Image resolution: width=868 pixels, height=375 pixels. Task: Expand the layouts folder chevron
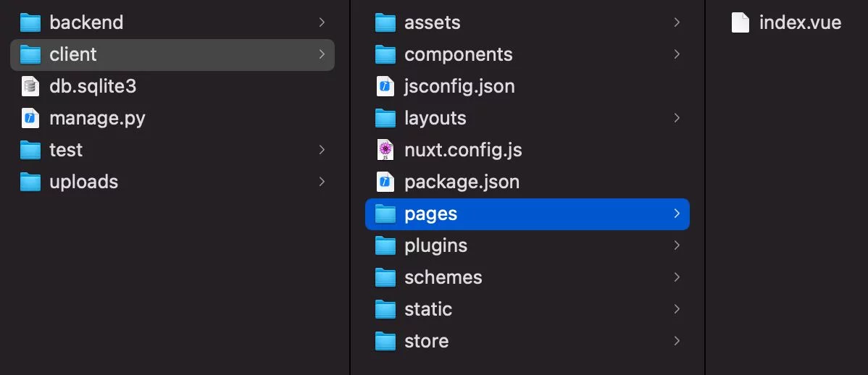677,118
